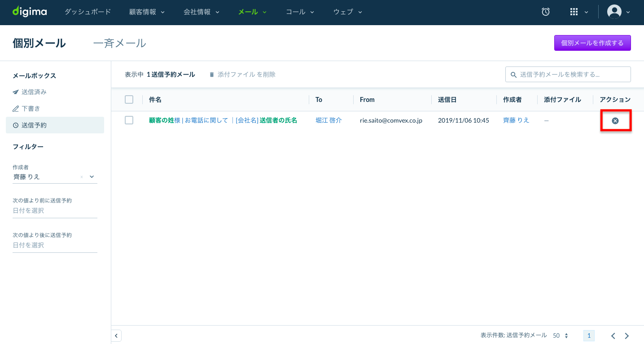Open the apps grid icon
The image size is (644, 344).
point(574,12)
